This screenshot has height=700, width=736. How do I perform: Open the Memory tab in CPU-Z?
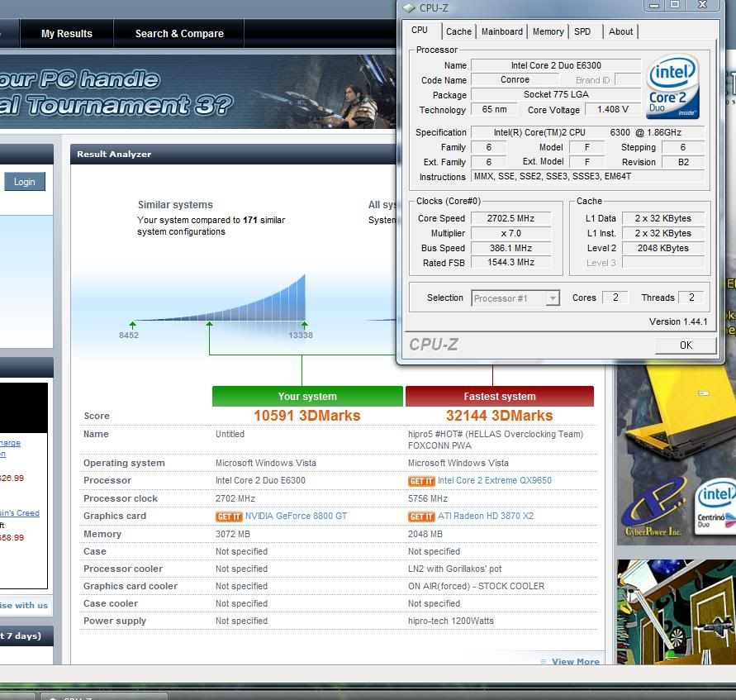pyautogui.click(x=548, y=31)
